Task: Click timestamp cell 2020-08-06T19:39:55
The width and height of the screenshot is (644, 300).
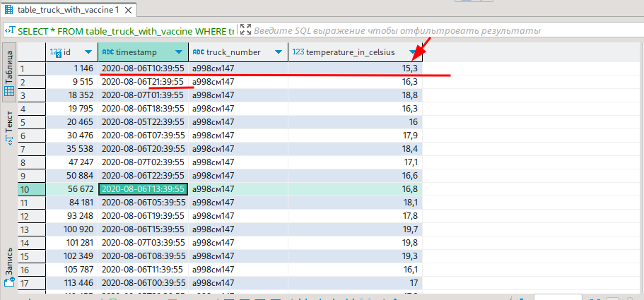Action: tap(144, 216)
